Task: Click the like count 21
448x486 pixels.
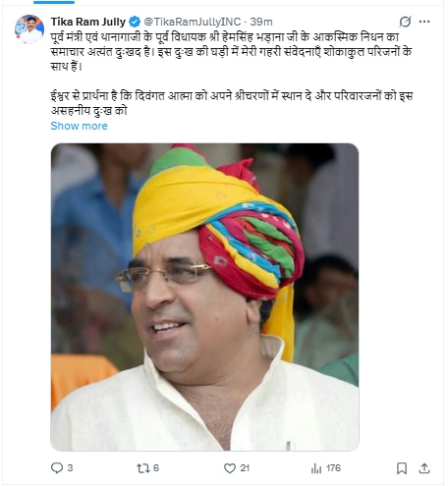Action: pyautogui.click(x=245, y=468)
